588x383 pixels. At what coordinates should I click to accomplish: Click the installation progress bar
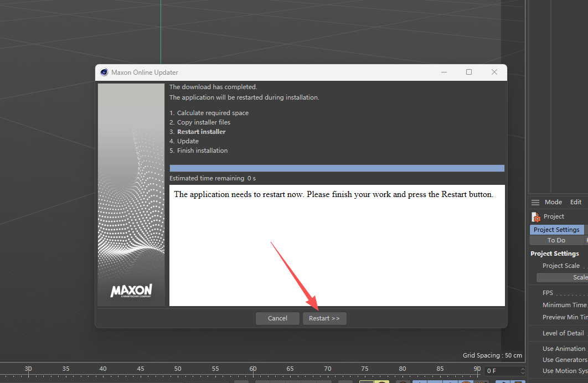tap(337, 168)
